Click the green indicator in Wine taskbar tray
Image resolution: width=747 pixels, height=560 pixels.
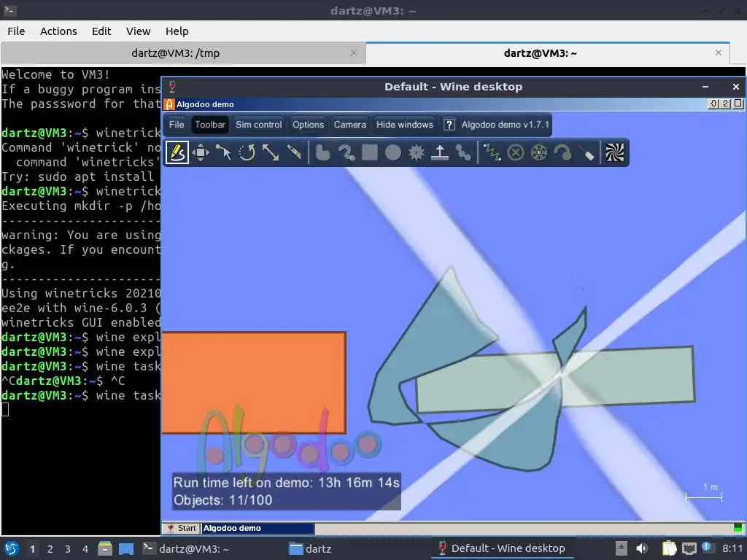tap(738, 528)
